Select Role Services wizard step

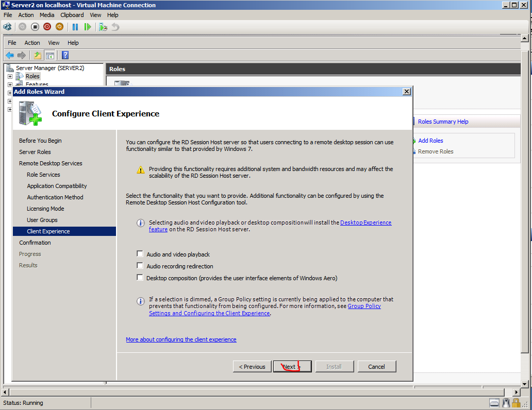pos(43,175)
